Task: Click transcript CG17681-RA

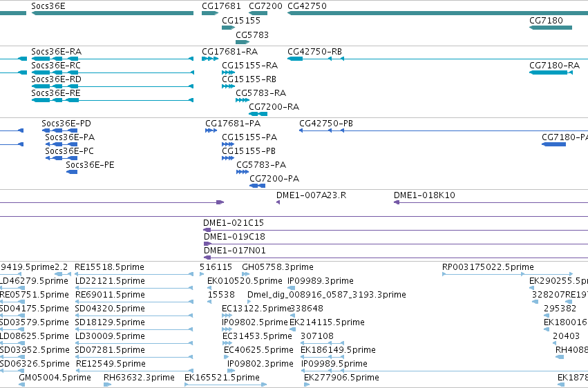Action: pos(210,59)
